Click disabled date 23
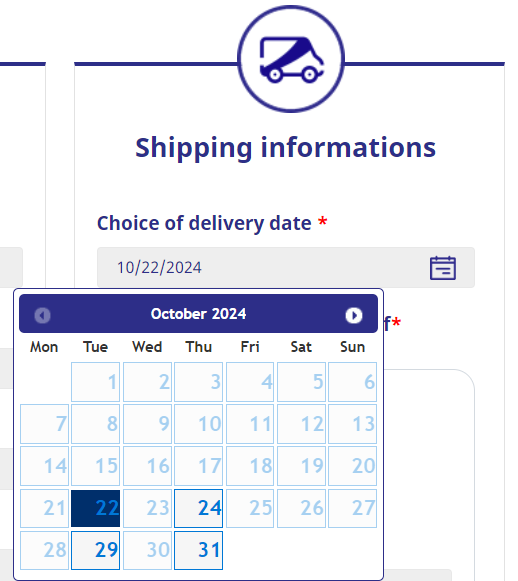 [x=147, y=508]
